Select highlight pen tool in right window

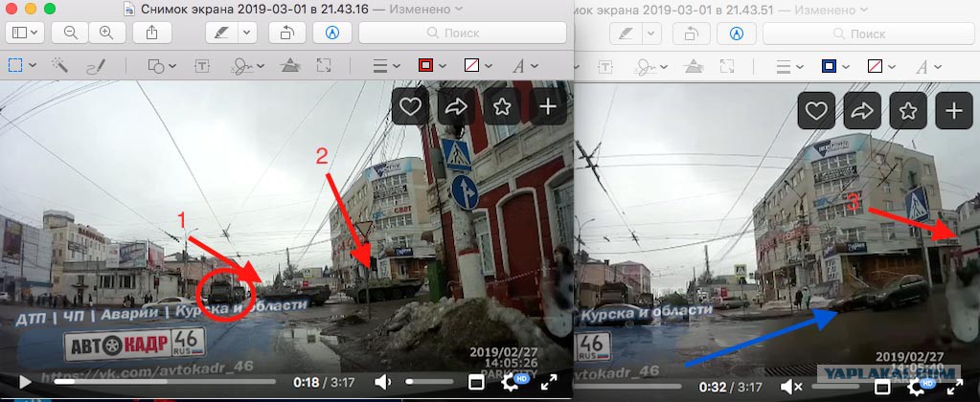click(x=627, y=33)
